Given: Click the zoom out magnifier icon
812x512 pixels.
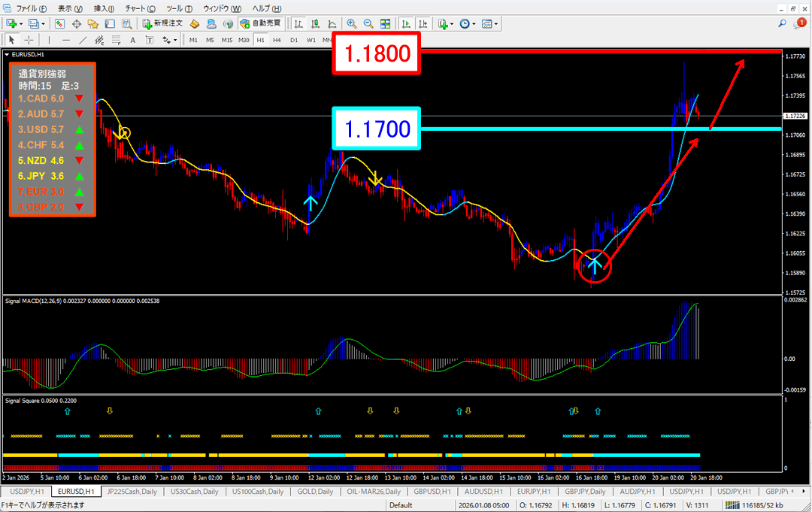Looking at the screenshot, I should [x=368, y=24].
